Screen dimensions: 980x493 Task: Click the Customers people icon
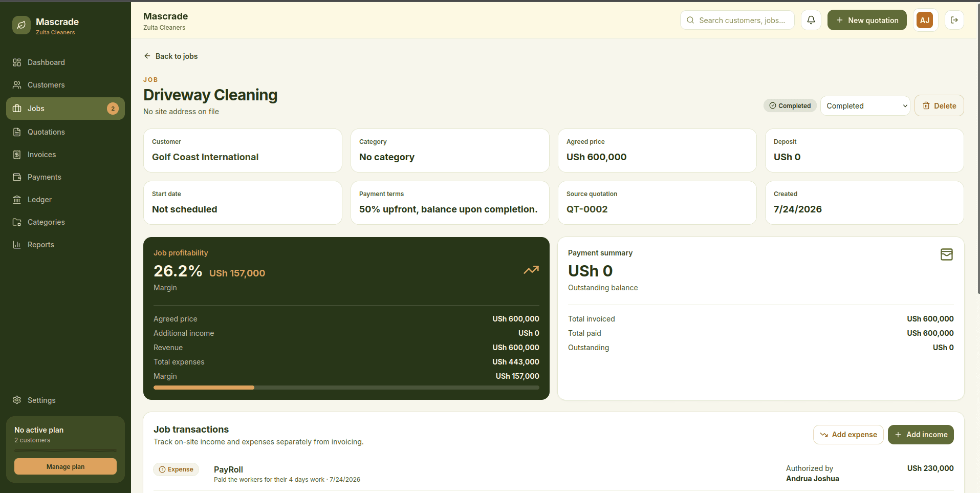pos(17,85)
